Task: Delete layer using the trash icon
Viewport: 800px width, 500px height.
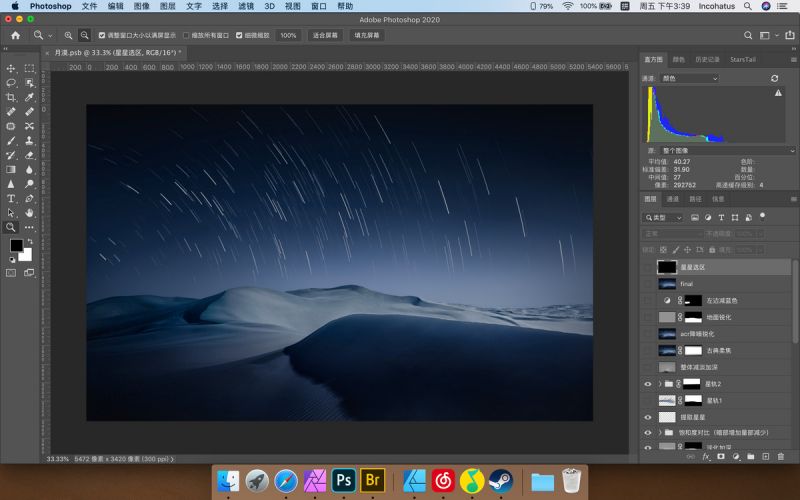Action: coord(781,457)
